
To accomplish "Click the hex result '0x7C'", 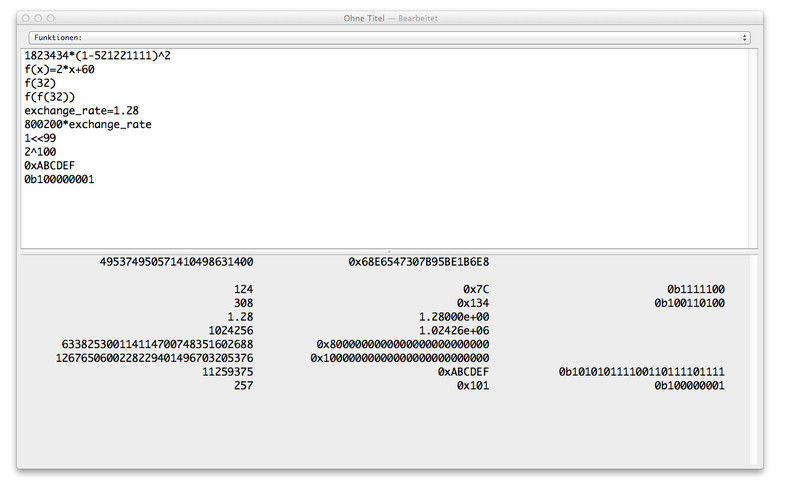I will click(476, 290).
